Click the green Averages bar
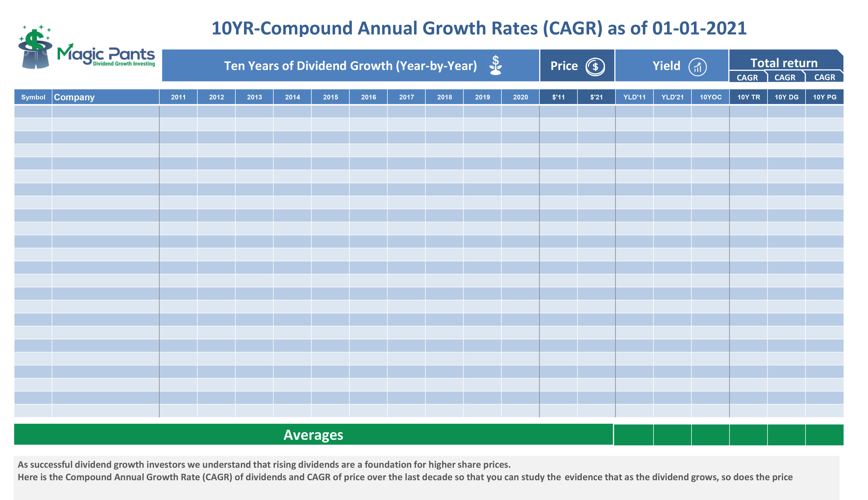868x500 pixels. [313, 435]
